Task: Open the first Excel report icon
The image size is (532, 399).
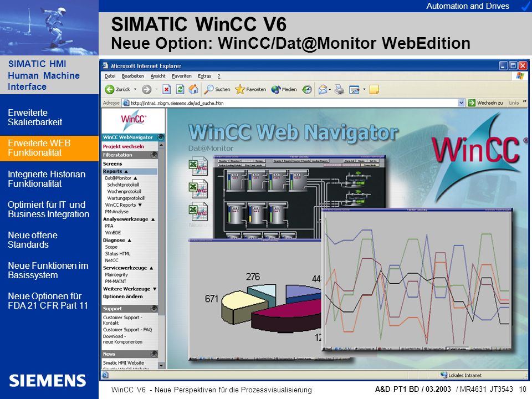Action: (x=198, y=166)
